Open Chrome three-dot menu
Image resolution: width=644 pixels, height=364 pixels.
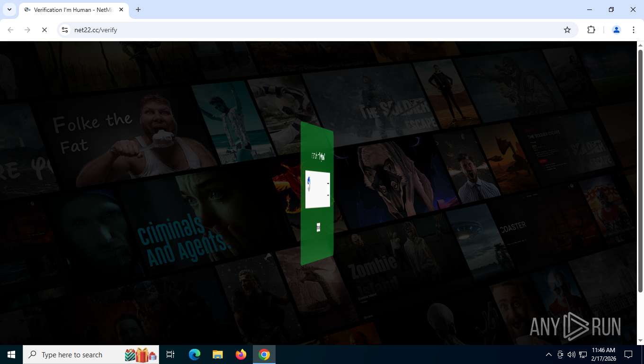tap(634, 30)
